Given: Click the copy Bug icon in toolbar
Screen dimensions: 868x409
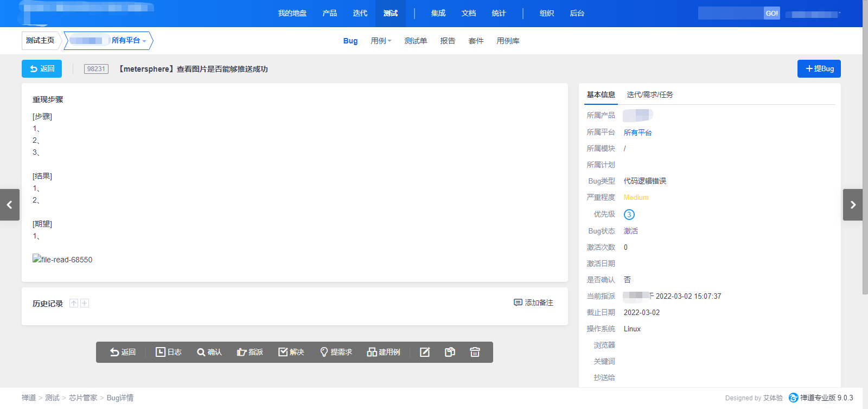Looking at the screenshot, I should (450, 352).
